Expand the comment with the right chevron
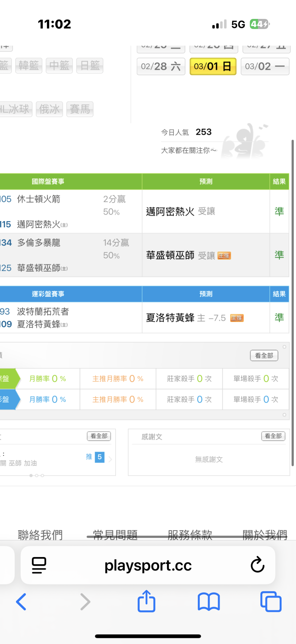Image resolution: width=296 pixels, height=644 pixels. pos(110,459)
